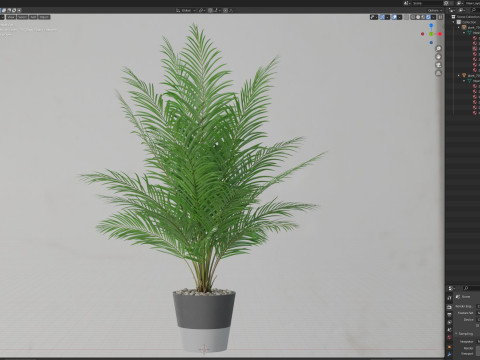Open the Object menu in viewport header
The image size is (480, 360).
pyautogui.click(x=44, y=17)
